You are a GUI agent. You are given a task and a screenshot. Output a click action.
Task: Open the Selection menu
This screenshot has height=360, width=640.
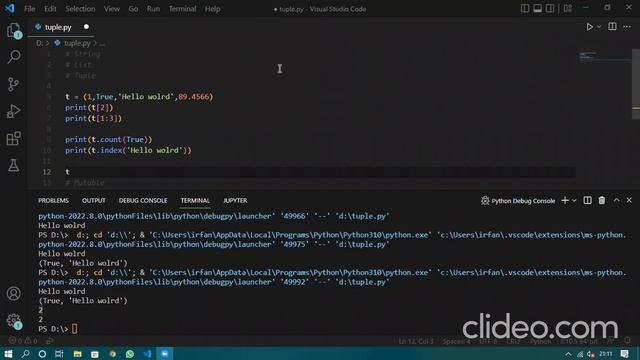point(80,9)
